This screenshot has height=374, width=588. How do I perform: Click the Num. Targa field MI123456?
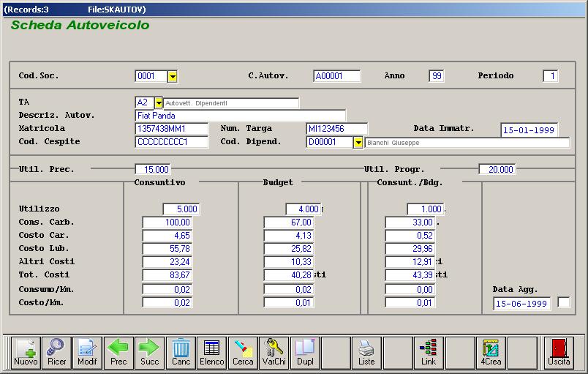336,129
